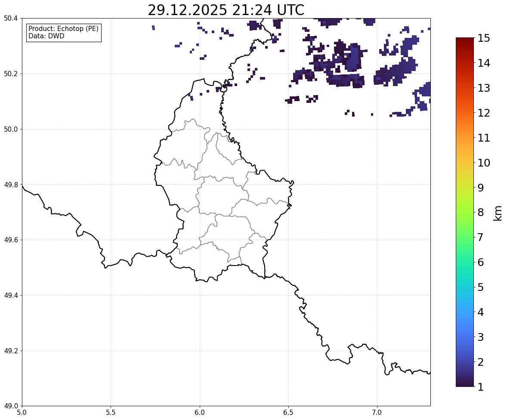The height and width of the screenshot is (420, 507).
Task: Click the colorbar label '15'
Action: (484, 38)
